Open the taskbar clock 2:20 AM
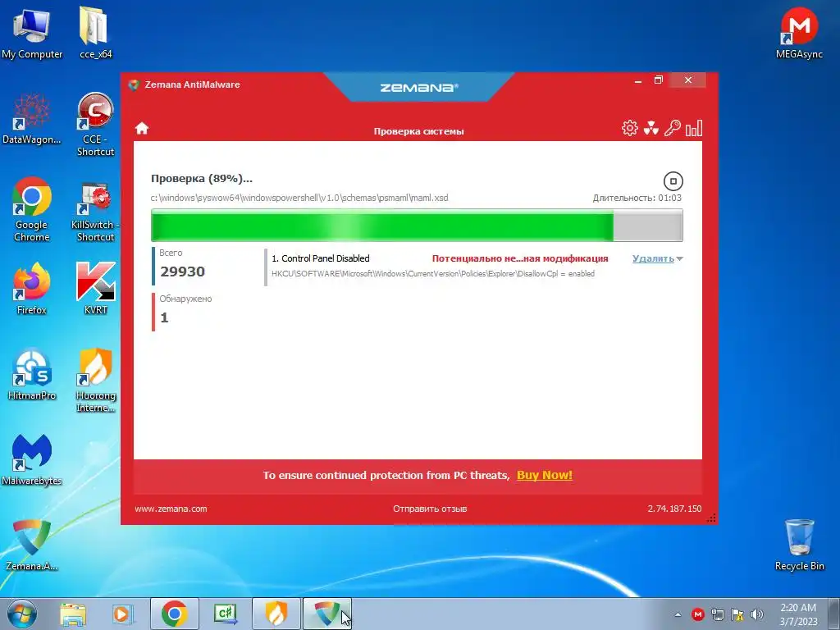Viewport: 840px width, 630px height. click(x=798, y=614)
